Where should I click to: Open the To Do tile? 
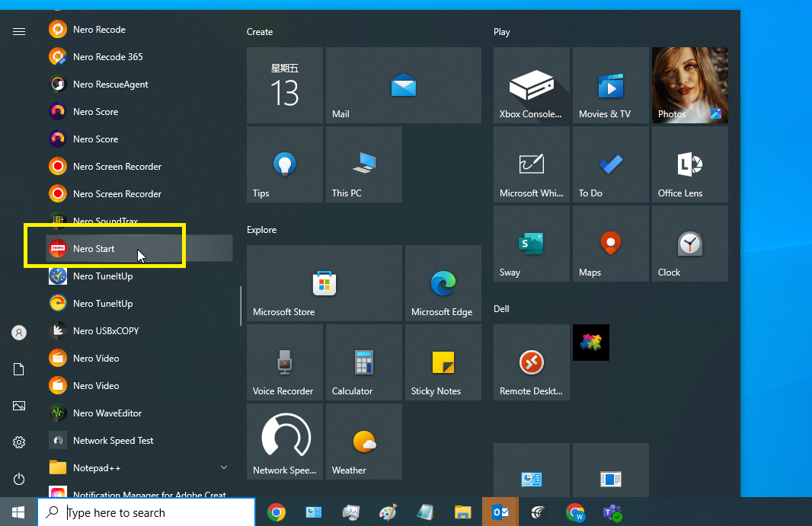click(x=611, y=164)
